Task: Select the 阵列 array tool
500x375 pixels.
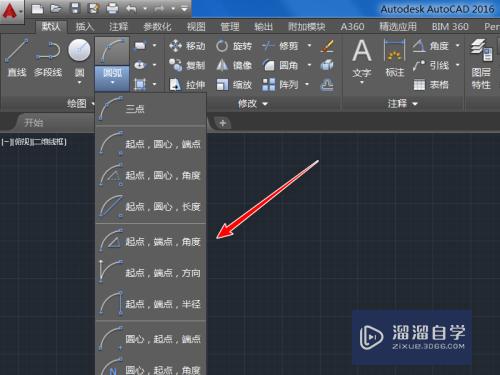Action: tap(280, 85)
